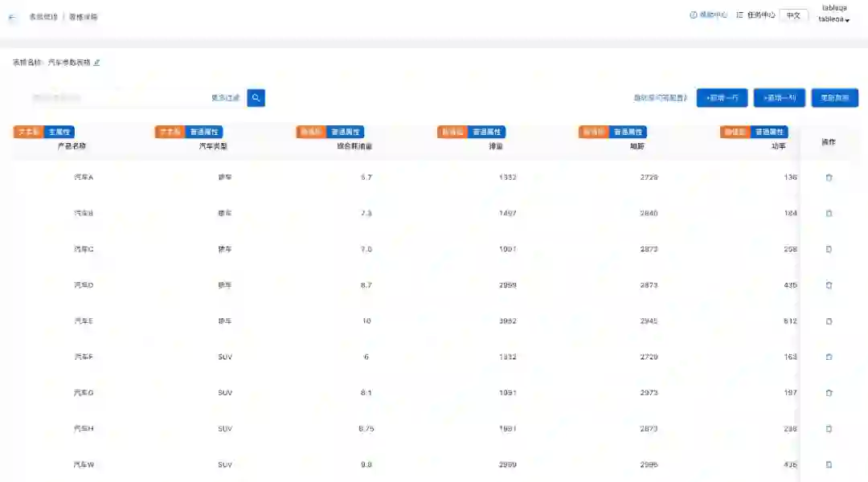Open the 中文 language selector

point(793,15)
